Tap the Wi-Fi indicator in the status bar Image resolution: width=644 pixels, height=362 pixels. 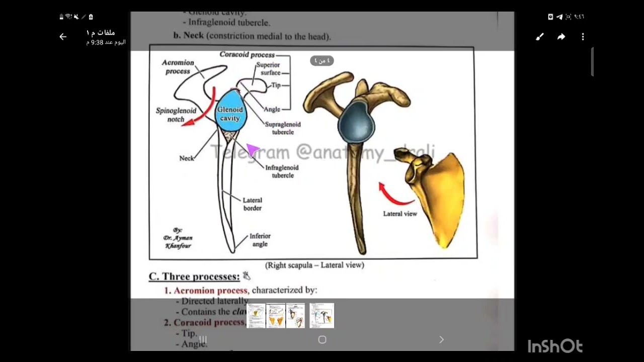(x=68, y=17)
